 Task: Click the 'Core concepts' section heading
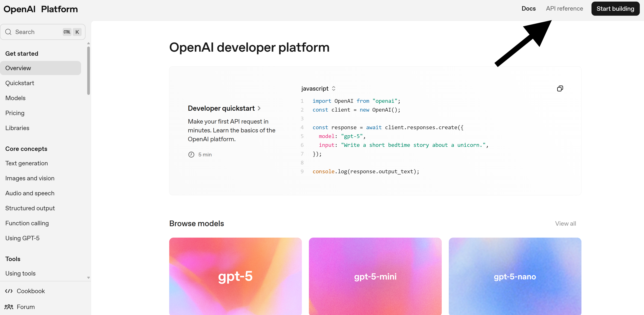click(x=26, y=149)
